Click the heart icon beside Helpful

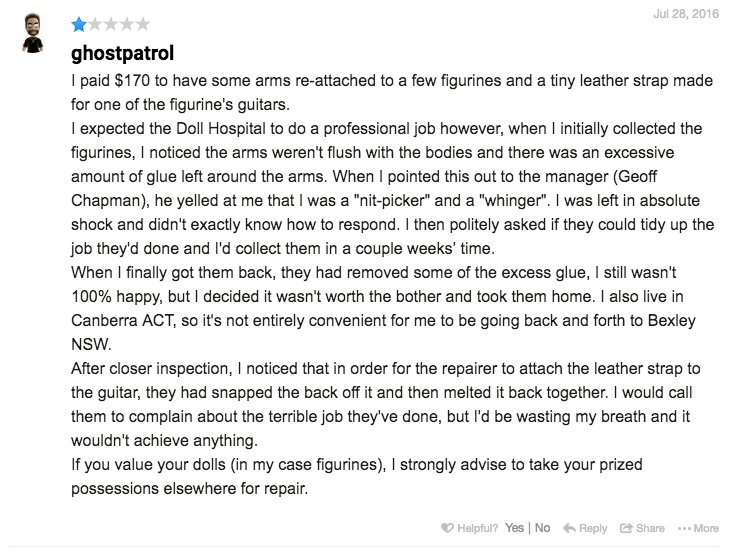446,528
